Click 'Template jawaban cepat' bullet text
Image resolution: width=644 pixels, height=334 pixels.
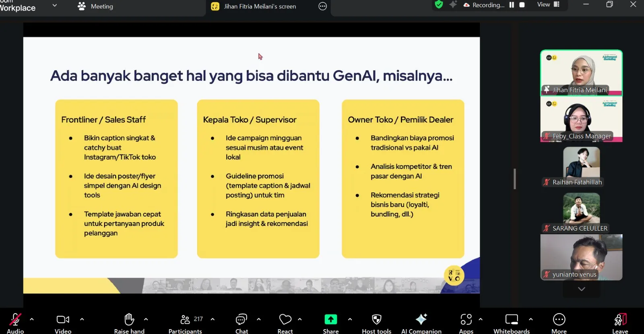(124, 224)
